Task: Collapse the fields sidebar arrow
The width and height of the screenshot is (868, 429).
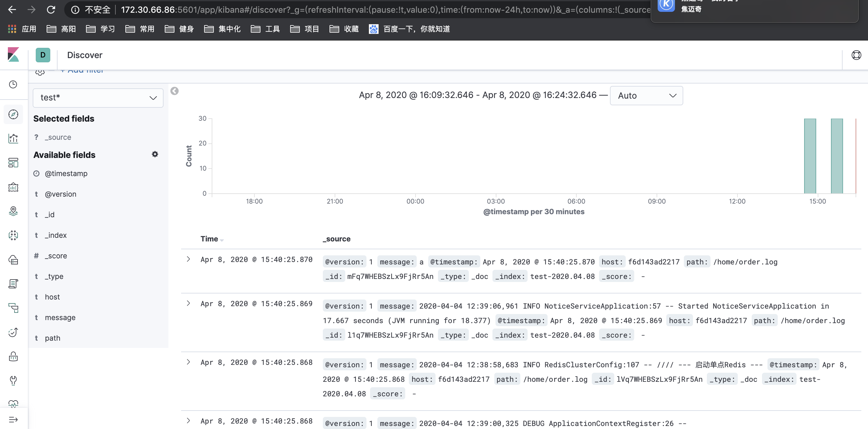Action: click(x=174, y=91)
